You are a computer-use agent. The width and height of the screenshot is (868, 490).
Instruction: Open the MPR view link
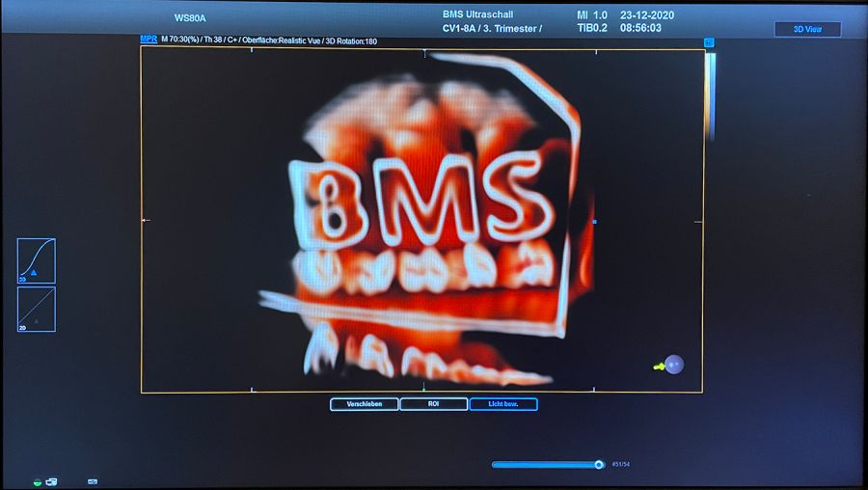tap(149, 41)
